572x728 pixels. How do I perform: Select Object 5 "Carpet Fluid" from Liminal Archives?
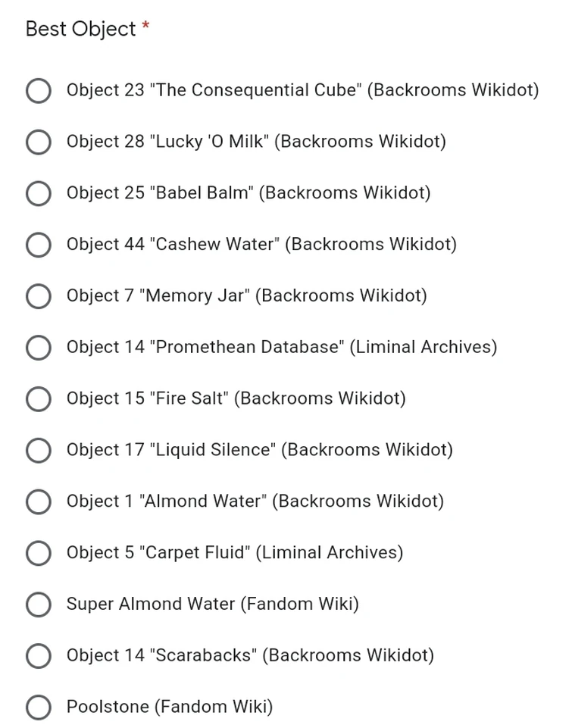click(x=38, y=553)
